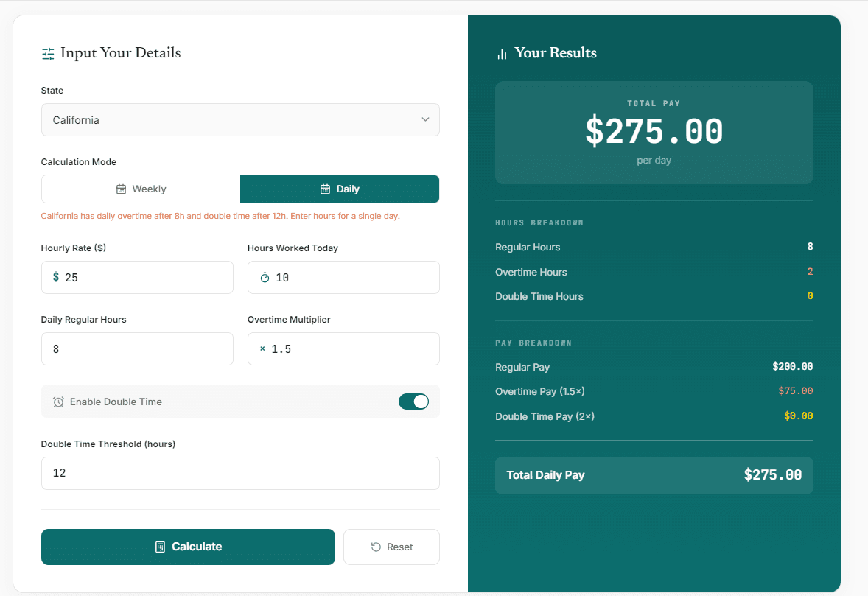Switch to Weekly calculation mode
Viewport: 868px width, 596px height.
[141, 189]
